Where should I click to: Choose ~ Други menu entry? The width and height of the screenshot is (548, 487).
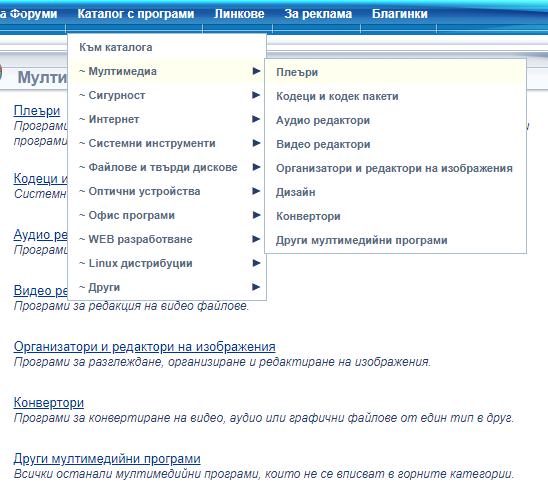[x=167, y=287]
